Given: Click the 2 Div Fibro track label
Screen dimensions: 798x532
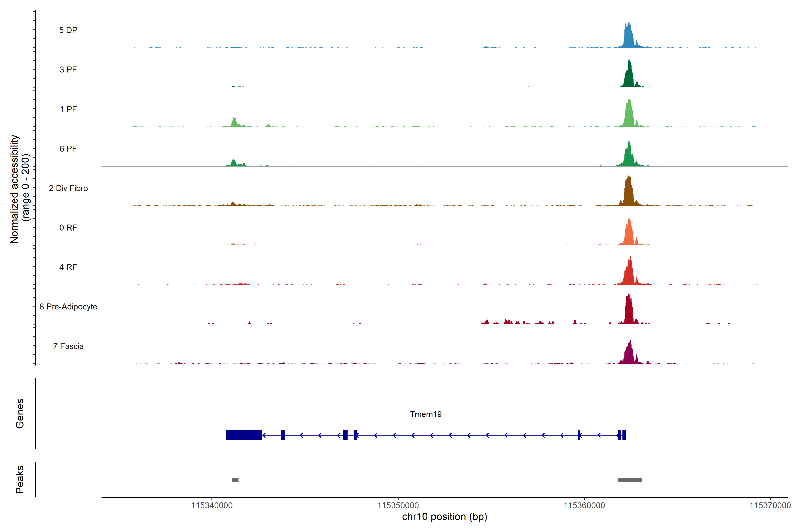Looking at the screenshot, I should click(x=68, y=188).
